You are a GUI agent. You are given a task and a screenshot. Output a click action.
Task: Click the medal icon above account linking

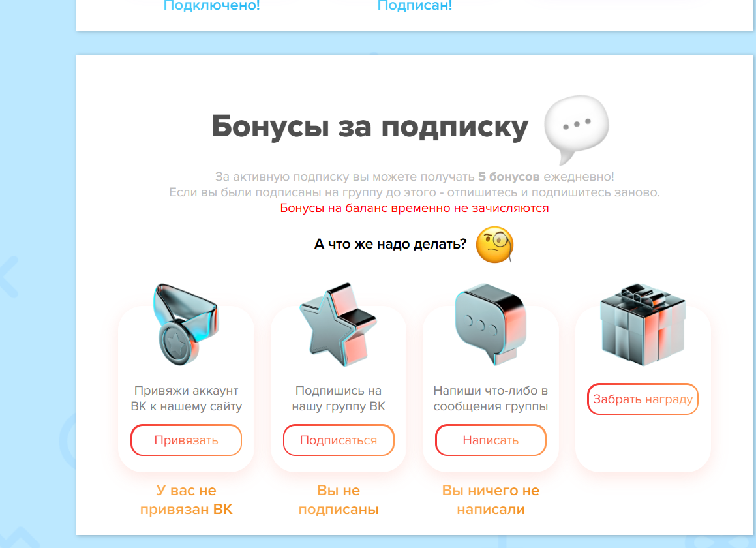click(186, 324)
